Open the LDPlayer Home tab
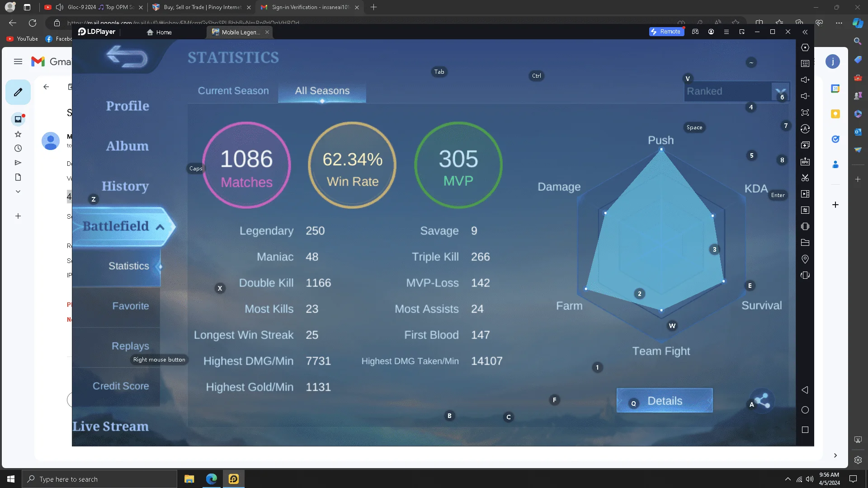This screenshot has width=868, height=488. [159, 32]
